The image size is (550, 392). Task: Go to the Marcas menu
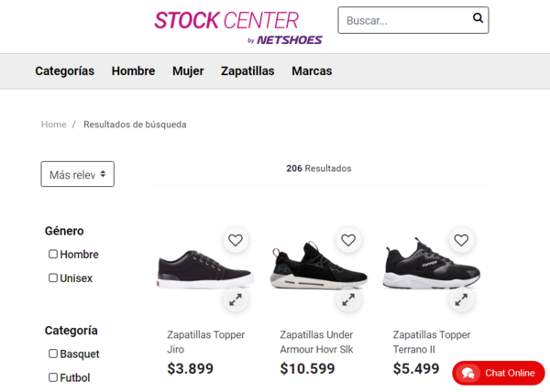click(312, 71)
